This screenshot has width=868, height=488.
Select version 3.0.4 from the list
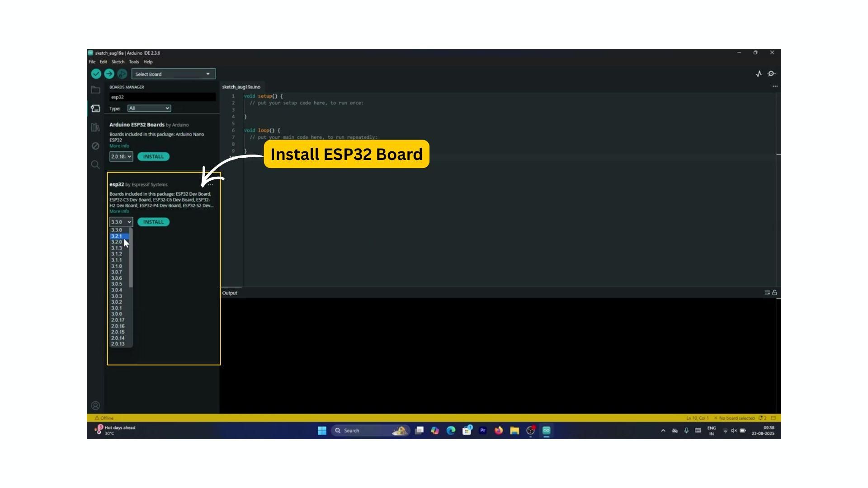coord(120,290)
